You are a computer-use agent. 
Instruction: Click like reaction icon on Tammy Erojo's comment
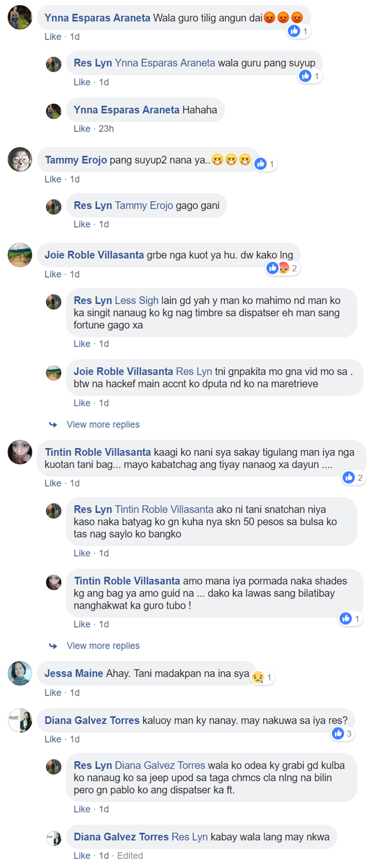tap(261, 164)
